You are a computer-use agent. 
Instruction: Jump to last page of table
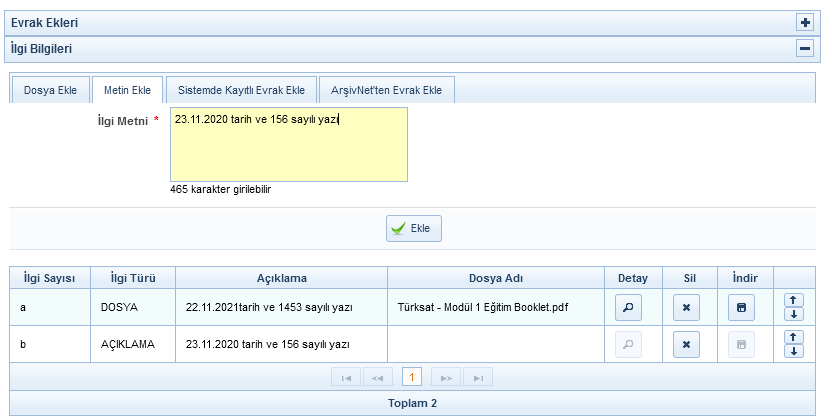pyautogui.click(x=478, y=377)
